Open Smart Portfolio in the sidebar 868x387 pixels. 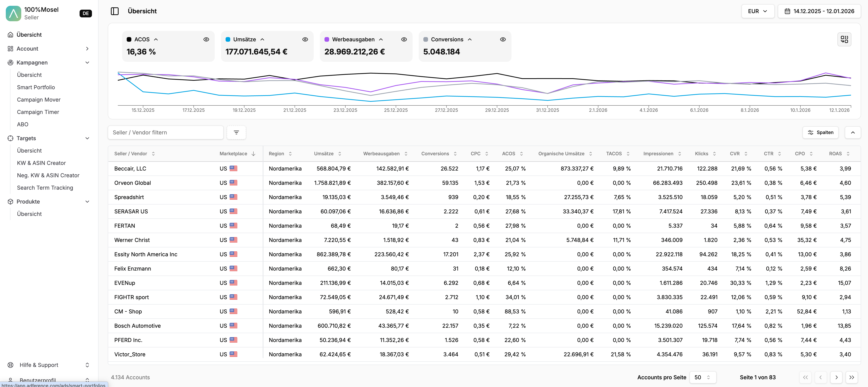[36, 87]
